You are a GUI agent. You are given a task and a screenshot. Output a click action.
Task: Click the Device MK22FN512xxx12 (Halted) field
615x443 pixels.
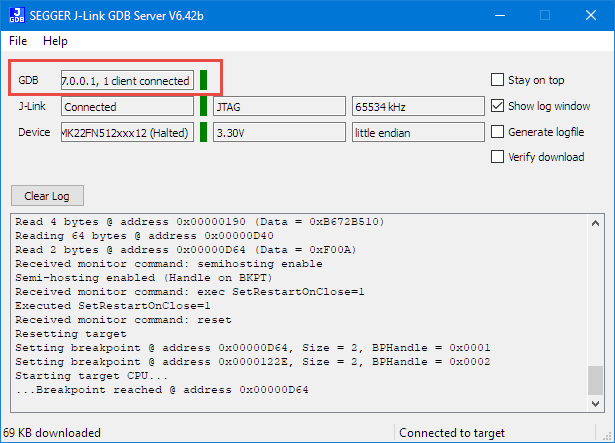[127, 132]
